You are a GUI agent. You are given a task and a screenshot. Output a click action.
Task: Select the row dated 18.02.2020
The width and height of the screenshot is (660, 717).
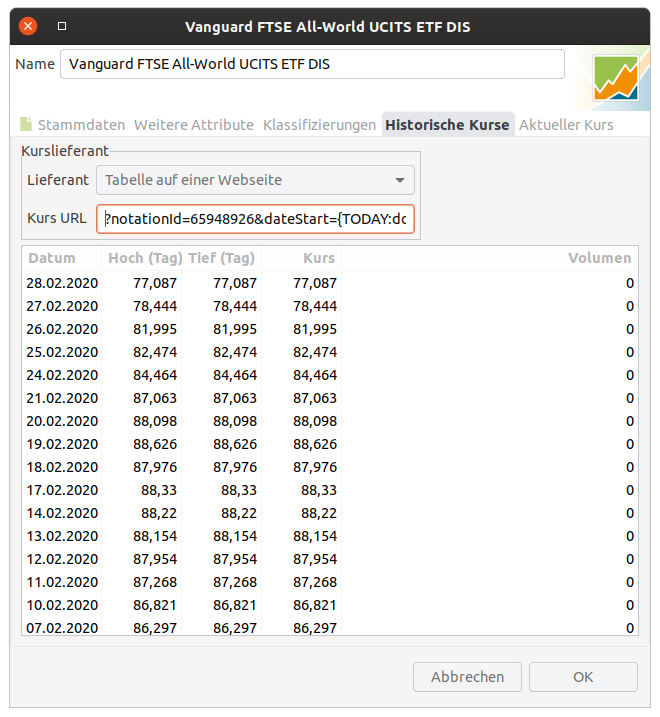pos(330,467)
